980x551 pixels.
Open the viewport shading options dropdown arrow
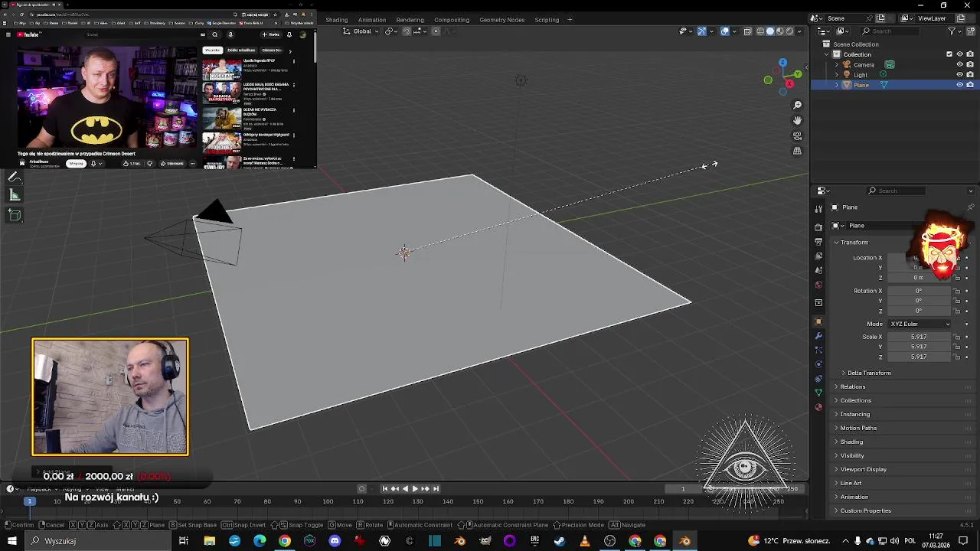[x=799, y=31]
